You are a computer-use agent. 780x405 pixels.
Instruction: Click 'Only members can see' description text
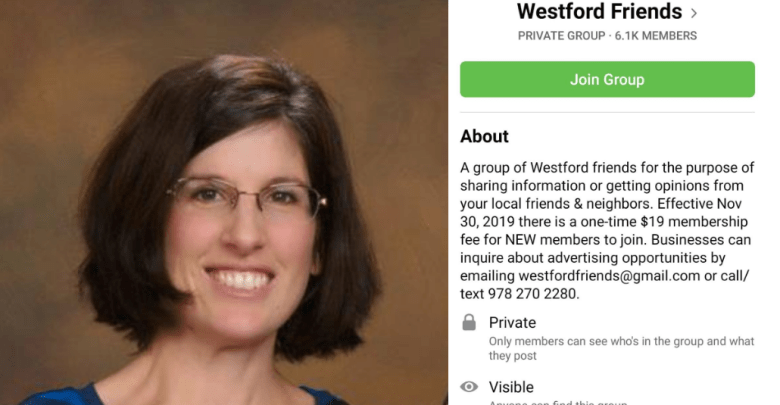(x=621, y=348)
